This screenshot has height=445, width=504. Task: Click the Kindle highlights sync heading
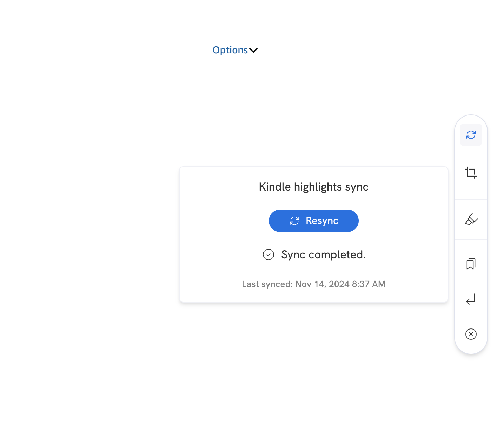coord(313,187)
